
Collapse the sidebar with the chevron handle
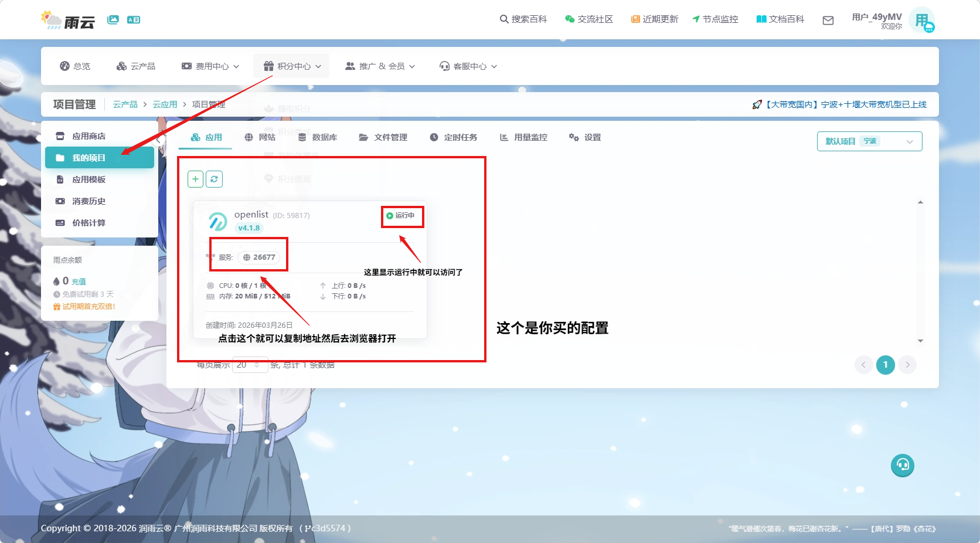[x=158, y=140]
